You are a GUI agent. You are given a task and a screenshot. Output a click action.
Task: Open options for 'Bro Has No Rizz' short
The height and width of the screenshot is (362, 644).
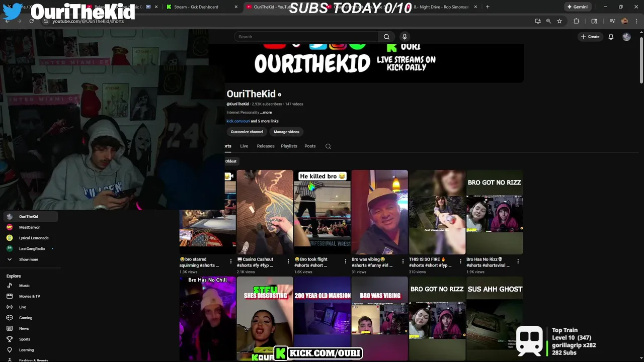(x=518, y=261)
